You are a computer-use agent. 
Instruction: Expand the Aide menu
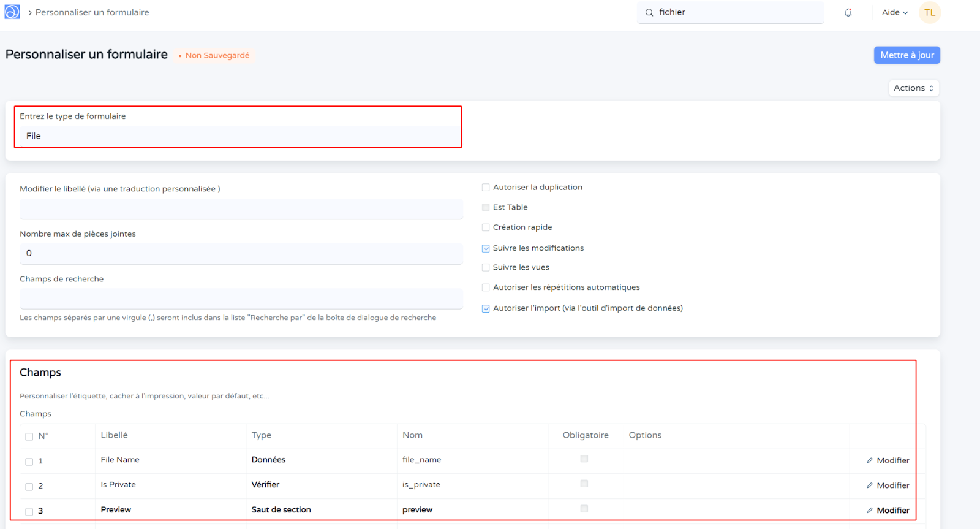(894, 12)
